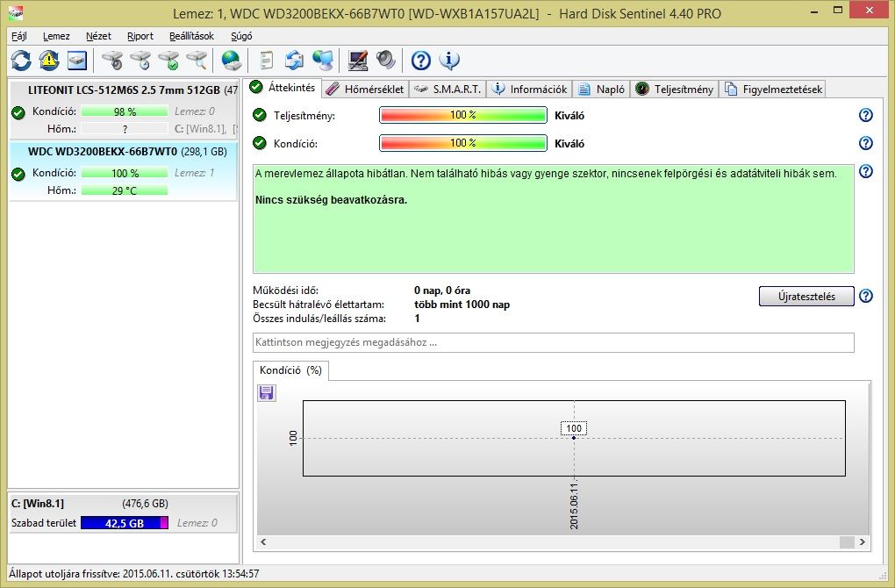Click the megjegyzés comment input field
The height and width of the screenshot is (588, 895).
(x=553, y=342)
